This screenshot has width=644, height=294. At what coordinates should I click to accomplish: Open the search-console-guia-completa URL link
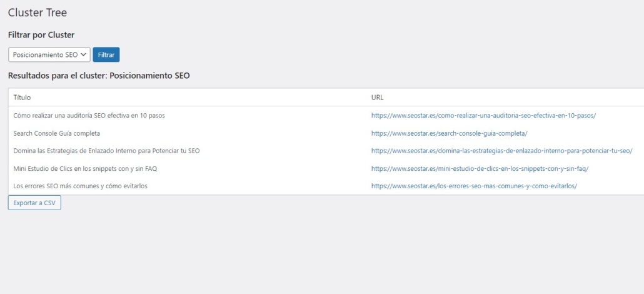tap(449, 133)
